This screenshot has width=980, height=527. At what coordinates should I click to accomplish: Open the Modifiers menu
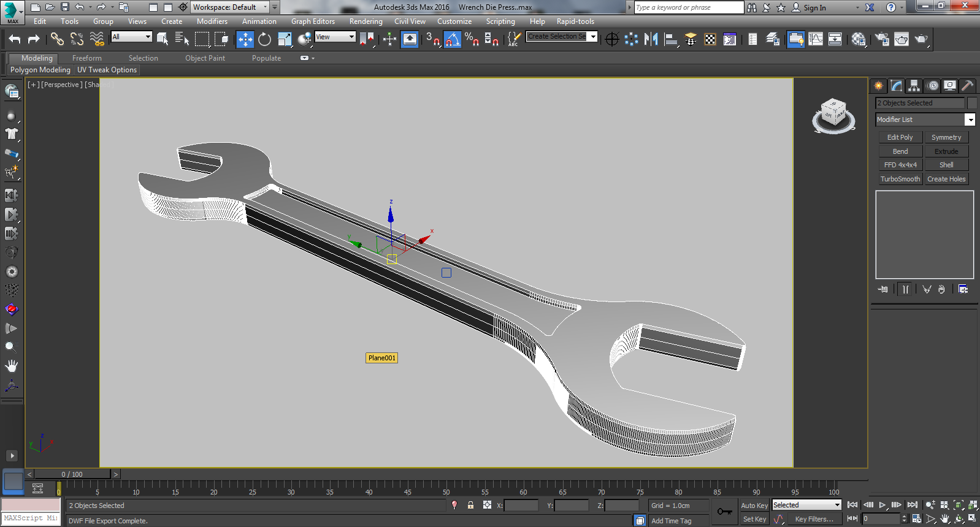[x=212, y=21]
